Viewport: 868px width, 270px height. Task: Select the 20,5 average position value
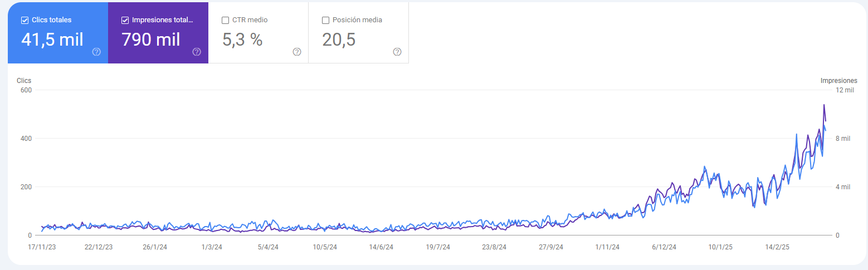[x=339, y=40]
